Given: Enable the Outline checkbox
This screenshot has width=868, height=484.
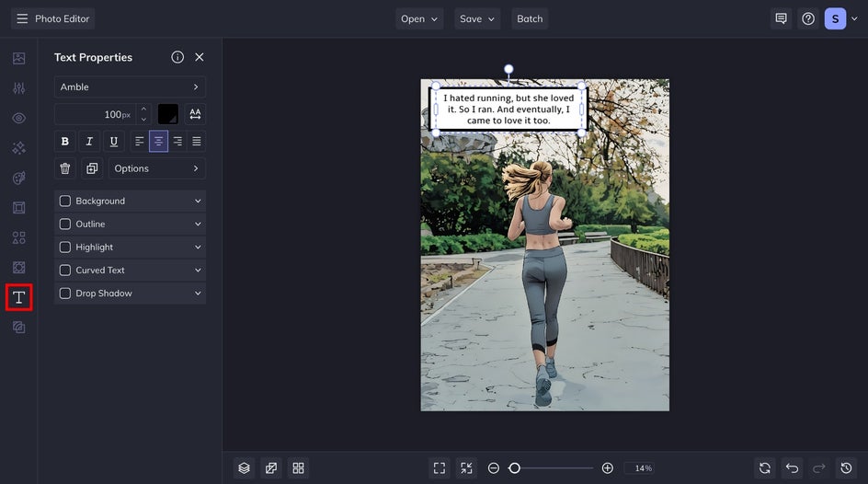Looking at the screenshot, I should pos(64,224).
